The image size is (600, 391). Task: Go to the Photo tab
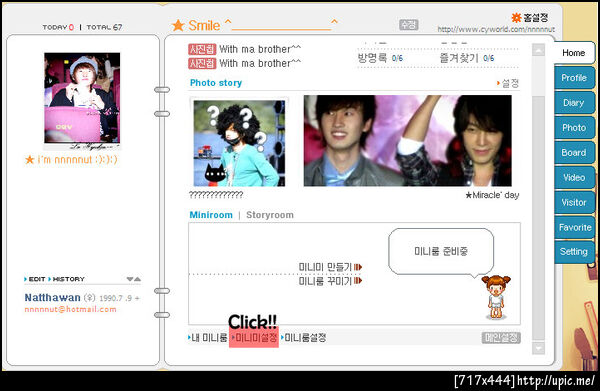[x=574, y=127]
